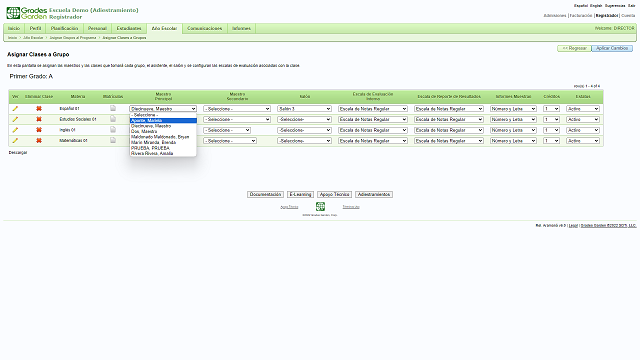Click Asignar Grupos al Programa breadcrumb
This screenshot has width=640, height=360.
click(x=73, y=38)
